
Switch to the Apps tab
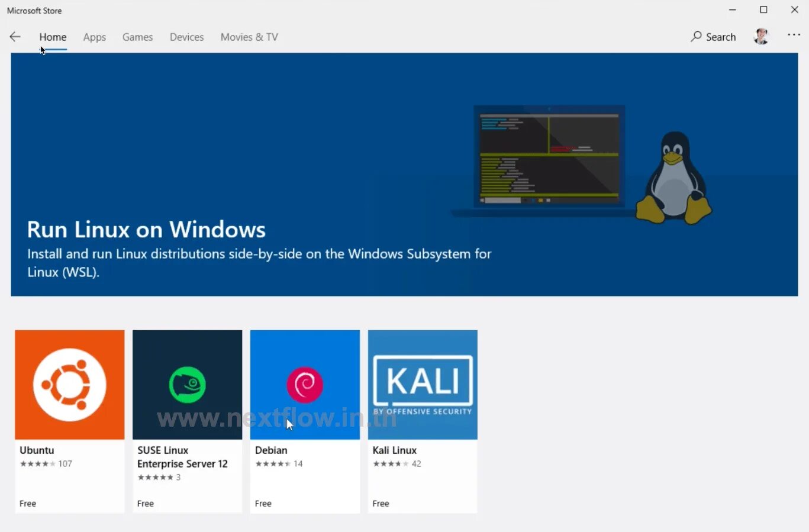pyautogui.click(x=95, y=37)
